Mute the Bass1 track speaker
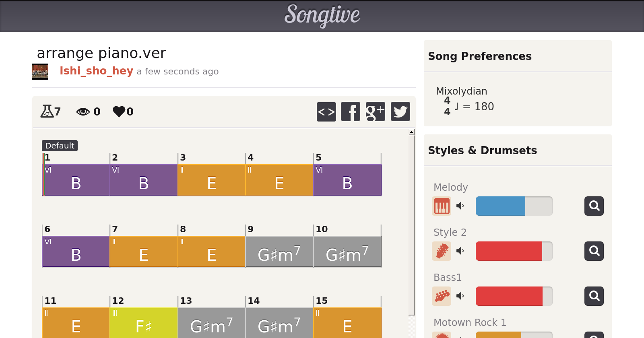The height and width of the screenshot is (338, 644). point(460,296)
